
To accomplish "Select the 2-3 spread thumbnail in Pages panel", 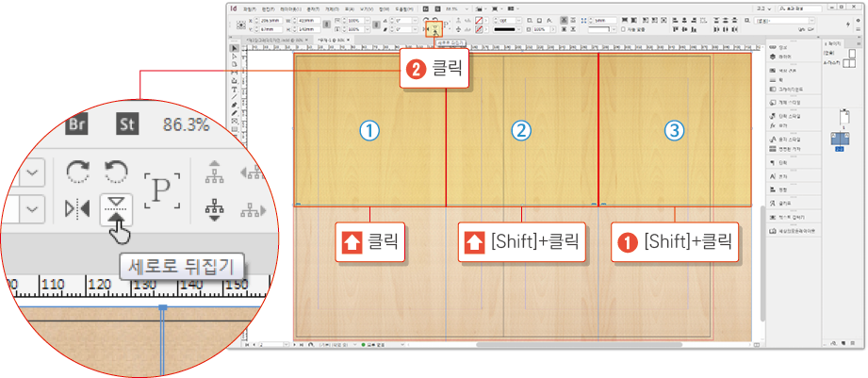I will tap(841, 140).
